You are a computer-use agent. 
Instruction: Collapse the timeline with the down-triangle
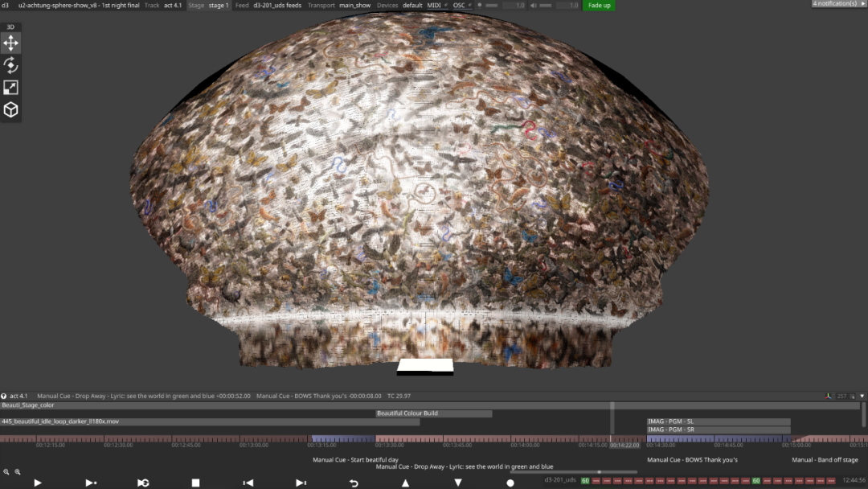click(862, 396)
